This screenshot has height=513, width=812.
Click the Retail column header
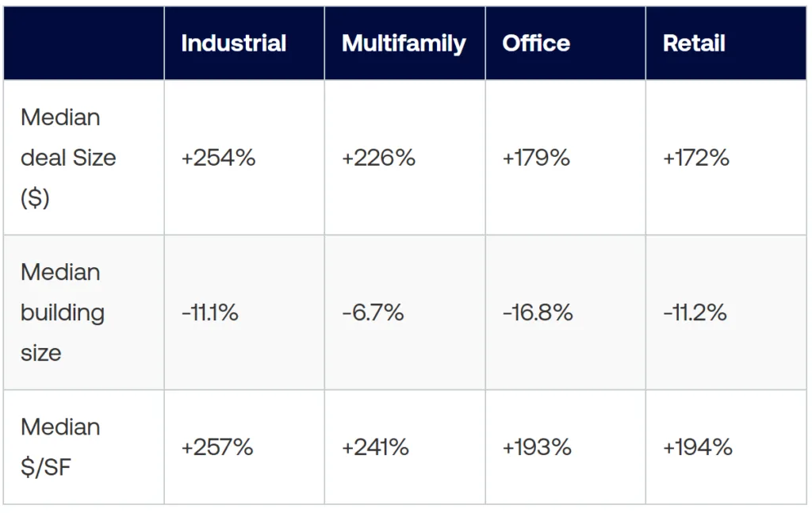pyautogui.click(x=694, y=44)
